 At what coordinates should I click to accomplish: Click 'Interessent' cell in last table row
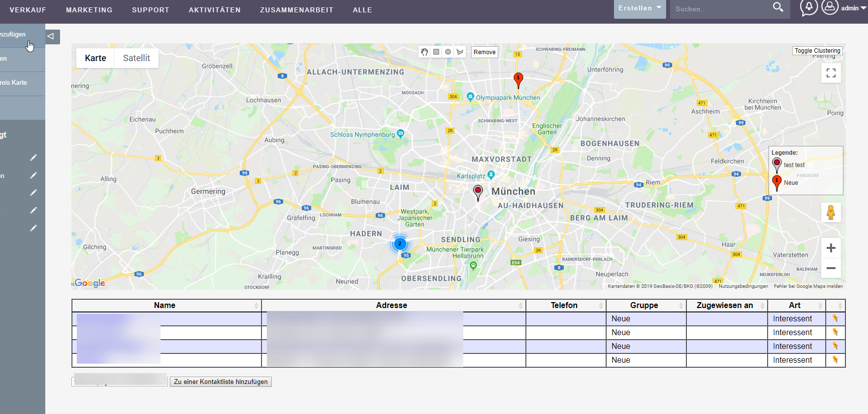796,360
